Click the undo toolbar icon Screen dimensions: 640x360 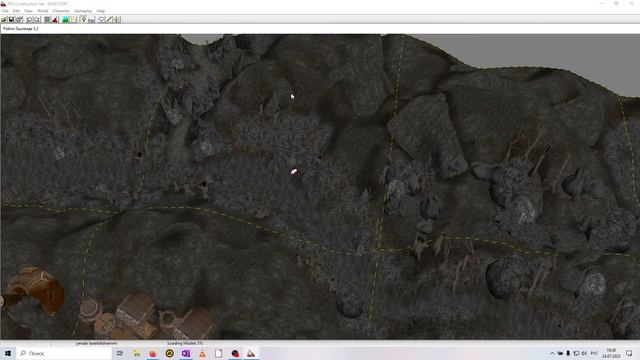point(29,20)
